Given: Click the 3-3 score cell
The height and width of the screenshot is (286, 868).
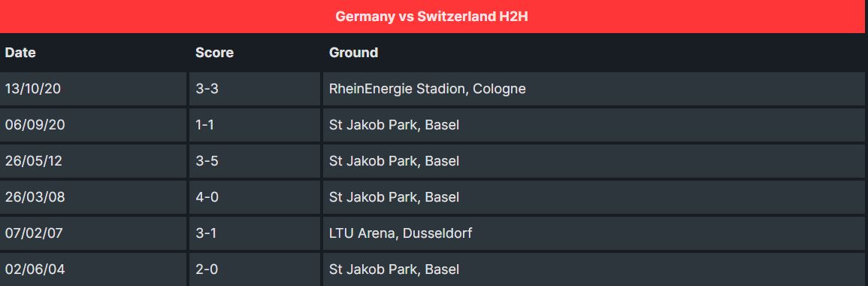Looking at the screenshot, I should (x=255, y=89).
